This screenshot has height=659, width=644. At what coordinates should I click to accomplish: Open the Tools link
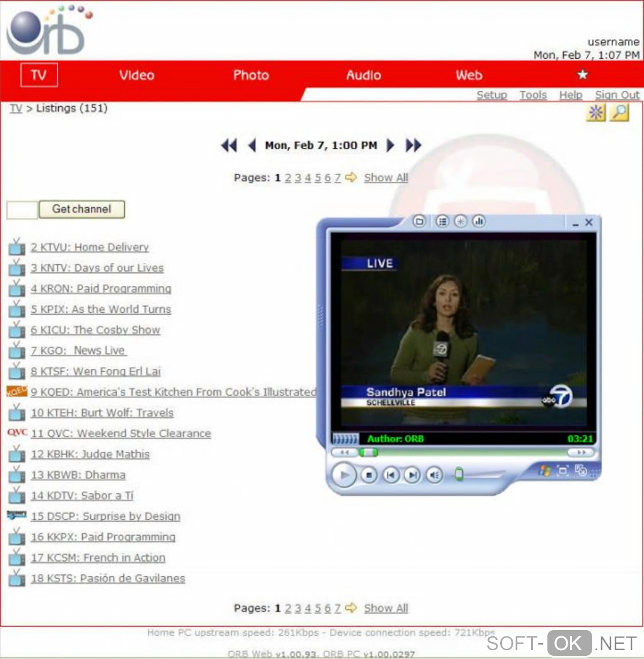tap(533, 95)
